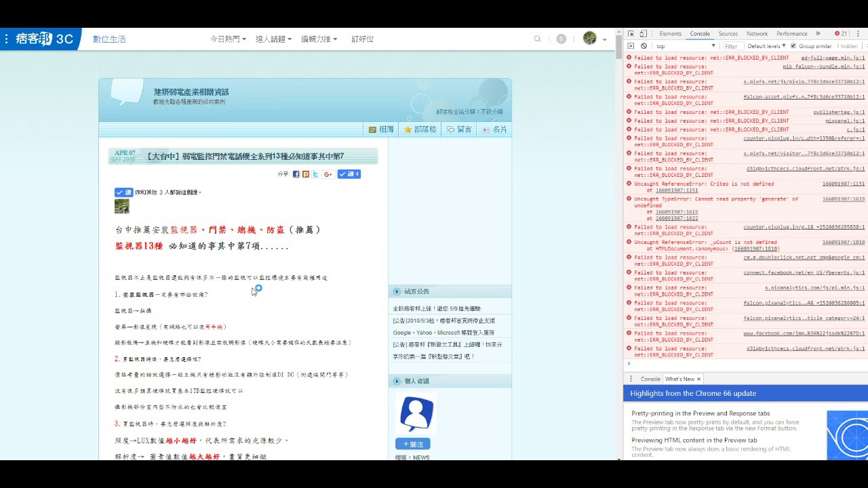This screenshot has height=488, width=868.
Task: Open the search magnifier in page header
Action: coord(538,39)
